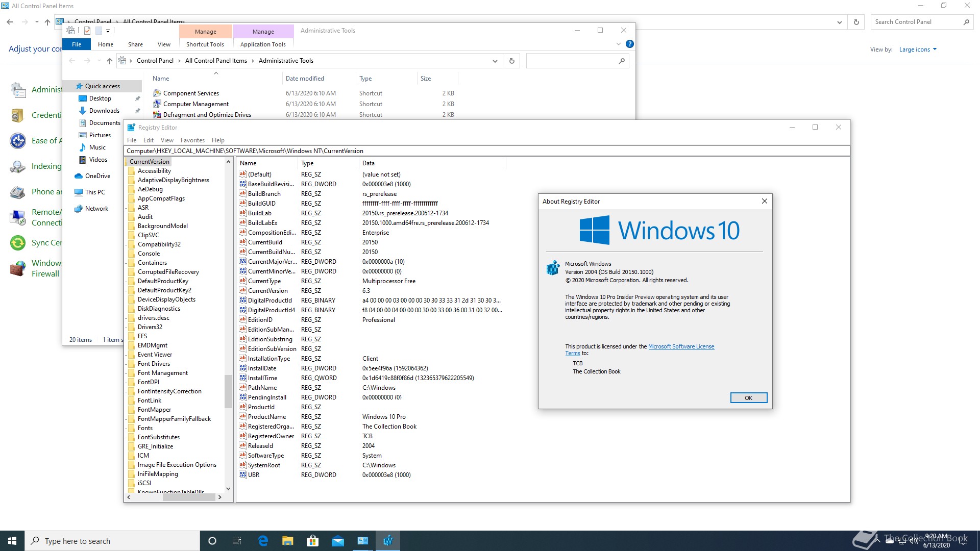Open Microsoft Store taskbar icon

tap(313, 541)
